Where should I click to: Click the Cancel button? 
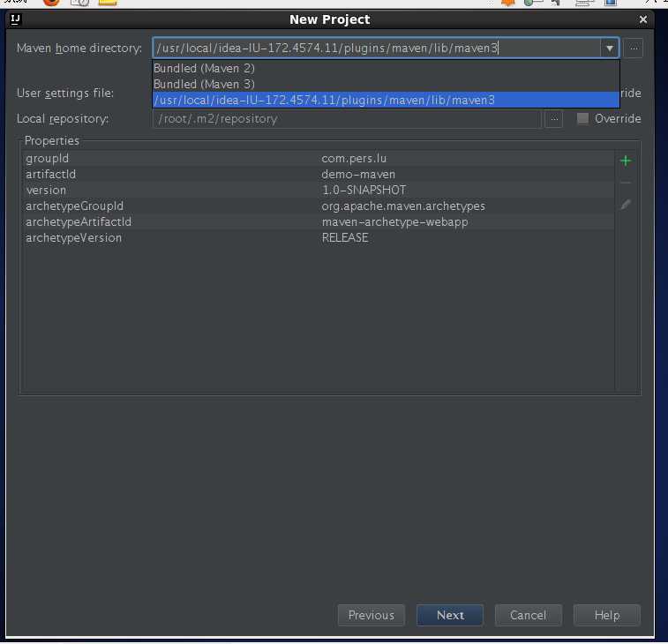529,615
